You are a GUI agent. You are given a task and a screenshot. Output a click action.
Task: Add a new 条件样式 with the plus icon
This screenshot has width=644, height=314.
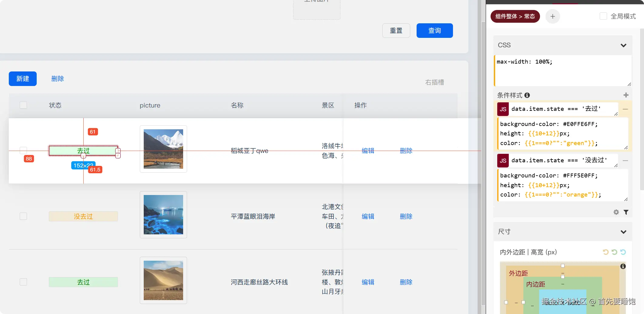(626, 95)
